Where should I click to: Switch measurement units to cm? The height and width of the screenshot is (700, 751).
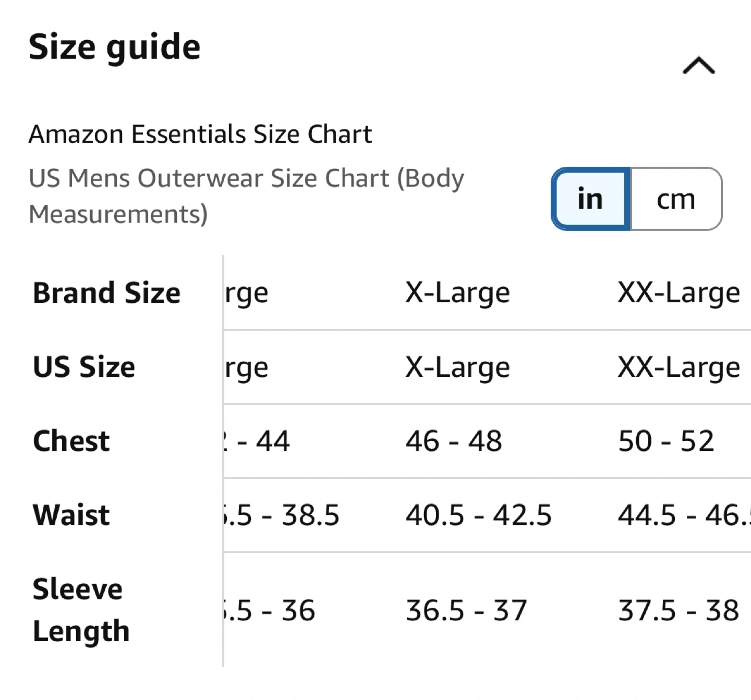coord(675,199)
